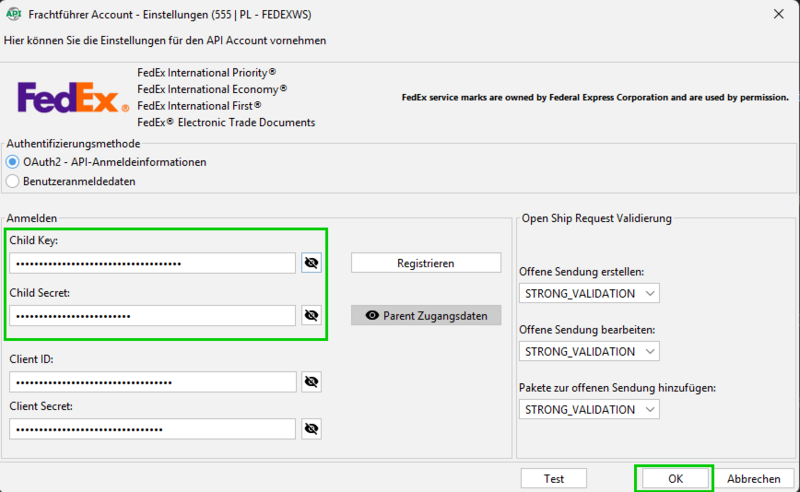Click the Registrieren button

click(x=426, y=263)
